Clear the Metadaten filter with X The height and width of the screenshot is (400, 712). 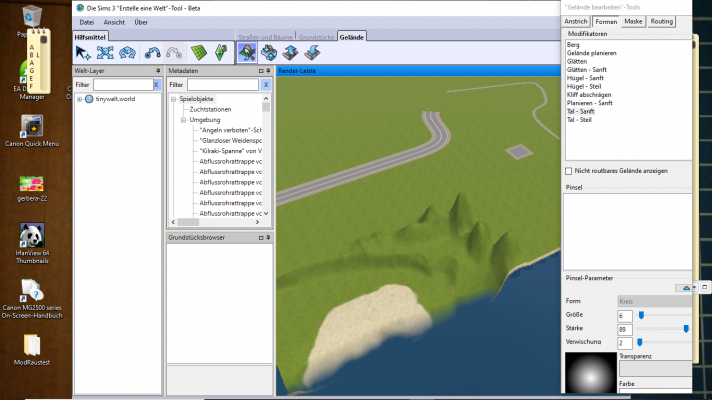click(x=266, y=84)
